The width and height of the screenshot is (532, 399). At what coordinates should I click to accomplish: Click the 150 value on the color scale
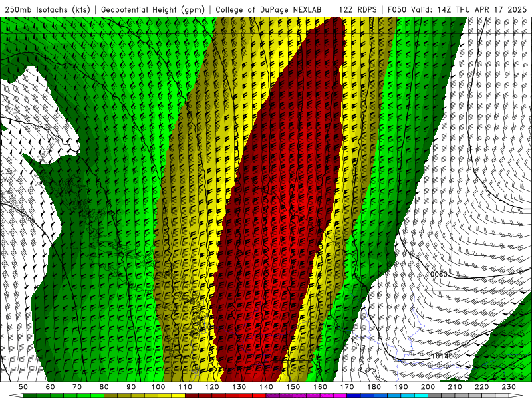(293, 387)
